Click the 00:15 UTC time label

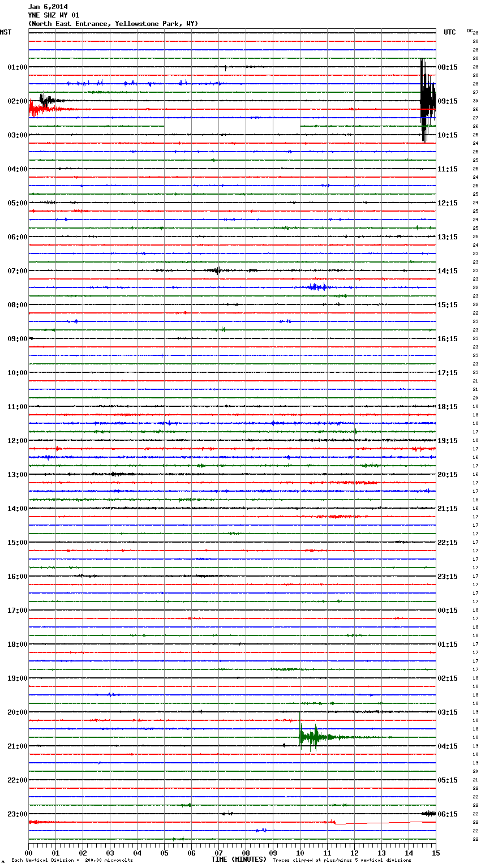pos(448,611)
